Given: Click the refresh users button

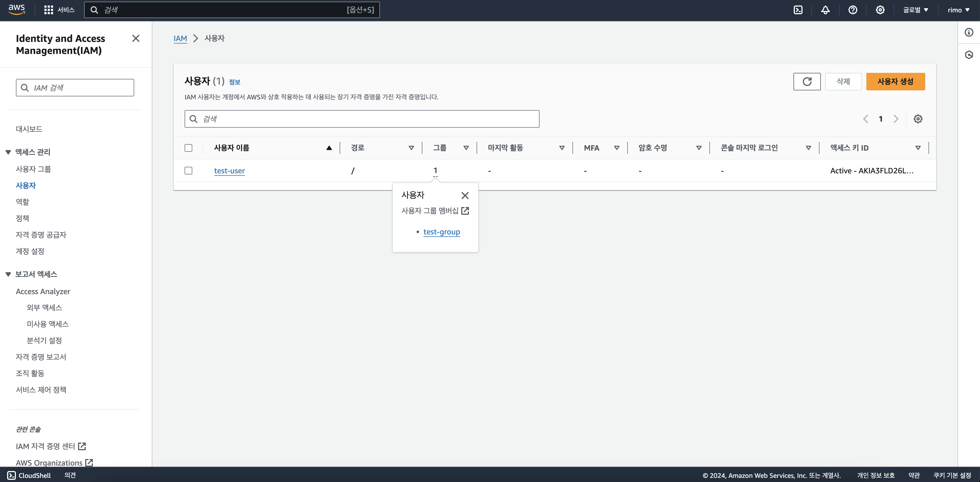Looking at the screenshot, I should pyautogui.click(x=807, y=81).
